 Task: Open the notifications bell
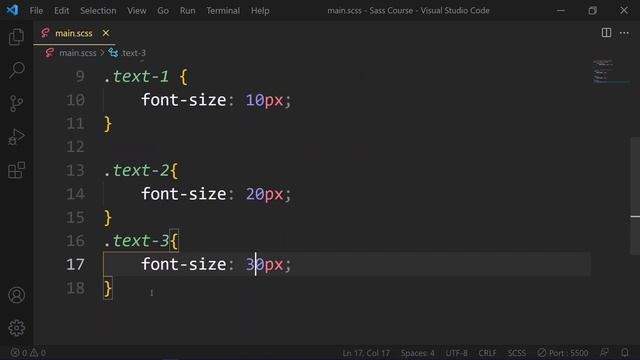624,353
